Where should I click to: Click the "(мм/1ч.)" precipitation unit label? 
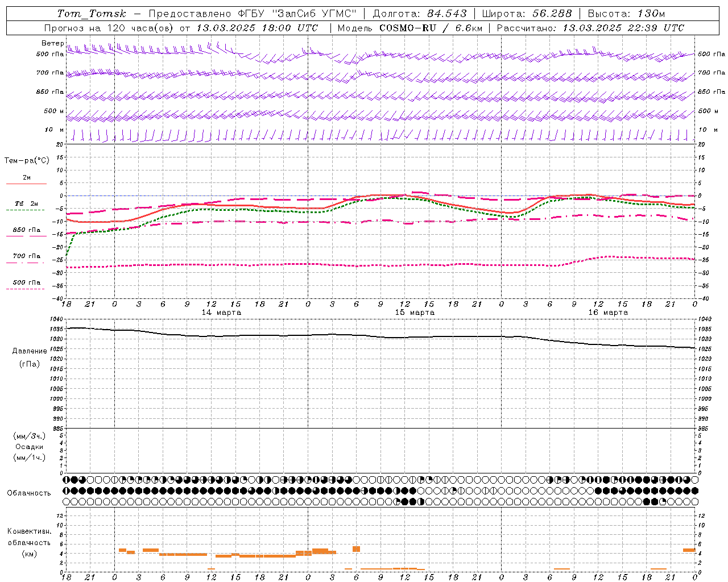(x=29, y=458)
